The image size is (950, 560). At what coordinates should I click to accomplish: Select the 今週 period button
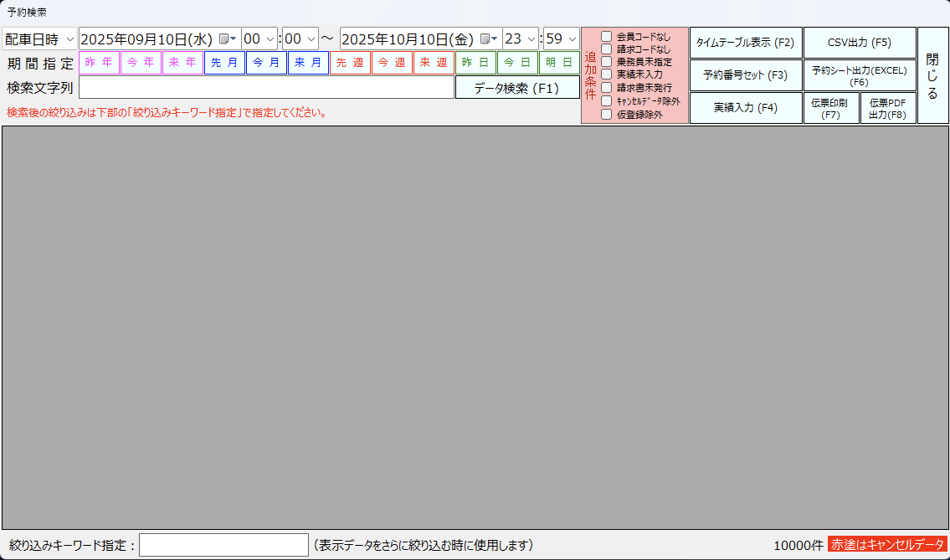(x=392, y=62)
